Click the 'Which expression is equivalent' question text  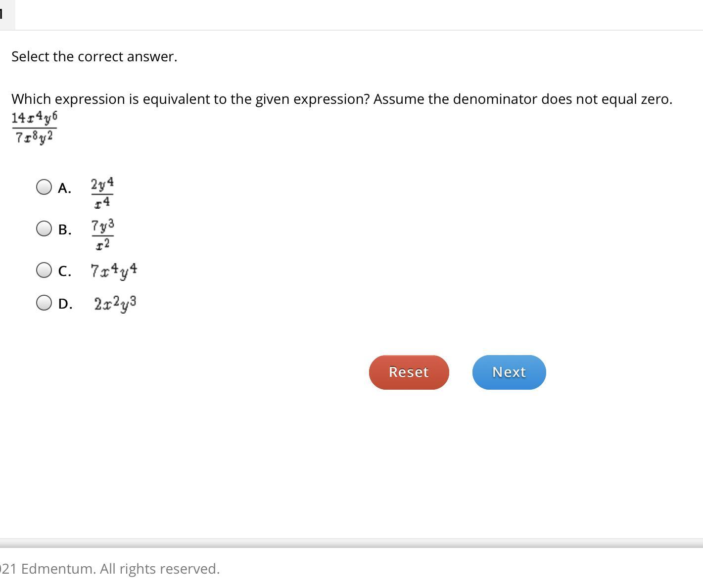tap(341, 99)
